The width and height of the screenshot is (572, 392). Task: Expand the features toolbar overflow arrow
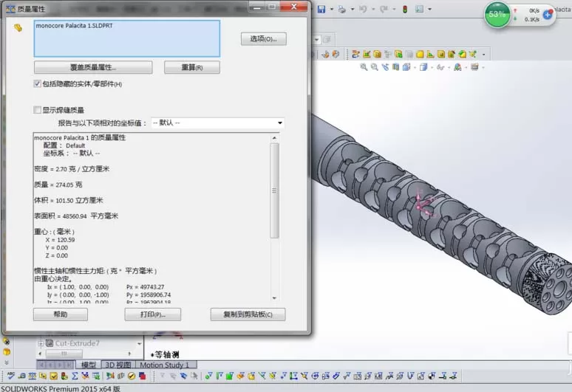coord(484,55)
